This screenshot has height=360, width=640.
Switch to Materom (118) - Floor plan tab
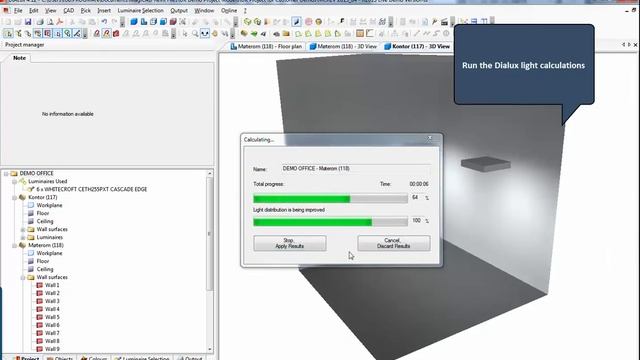coord(266,47)
